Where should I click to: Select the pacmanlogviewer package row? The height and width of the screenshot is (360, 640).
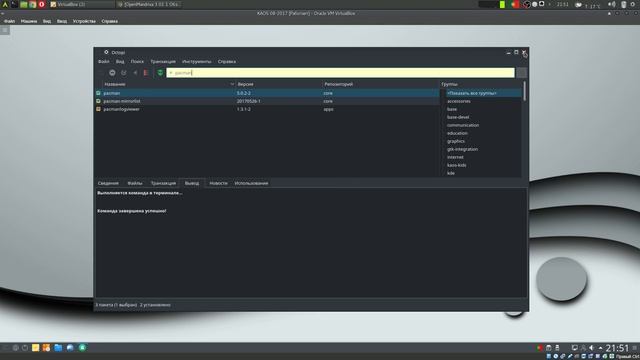click(x=267, y=109)
